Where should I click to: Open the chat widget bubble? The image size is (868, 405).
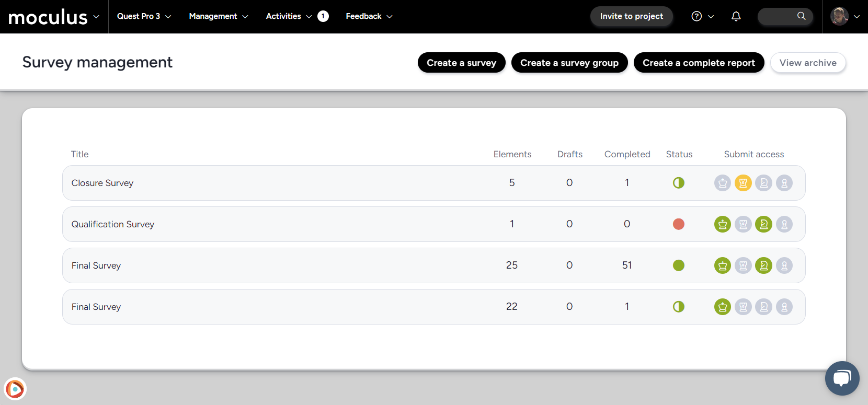842,378
